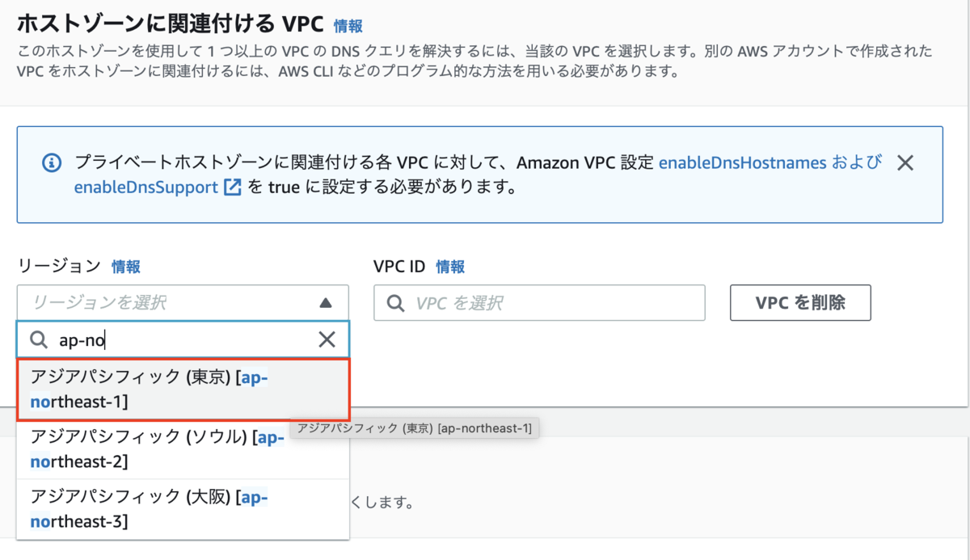
Task: Choose アジアパシフィック (ソウル) ap-northeast-2 option
Action: 183,449
